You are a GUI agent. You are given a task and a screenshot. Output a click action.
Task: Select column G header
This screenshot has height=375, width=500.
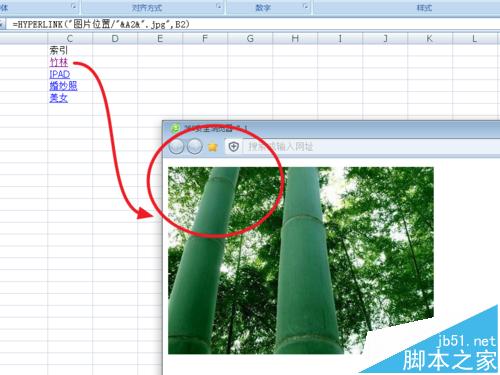pos(250,39)
